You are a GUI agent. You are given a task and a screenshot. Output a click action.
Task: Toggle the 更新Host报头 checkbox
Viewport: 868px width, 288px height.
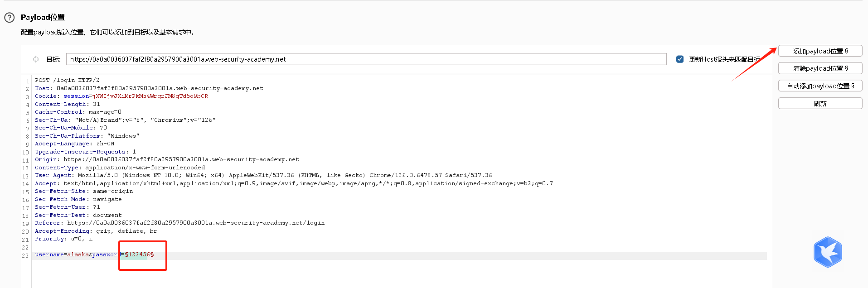pyautogui.click(x=680, y=59)
